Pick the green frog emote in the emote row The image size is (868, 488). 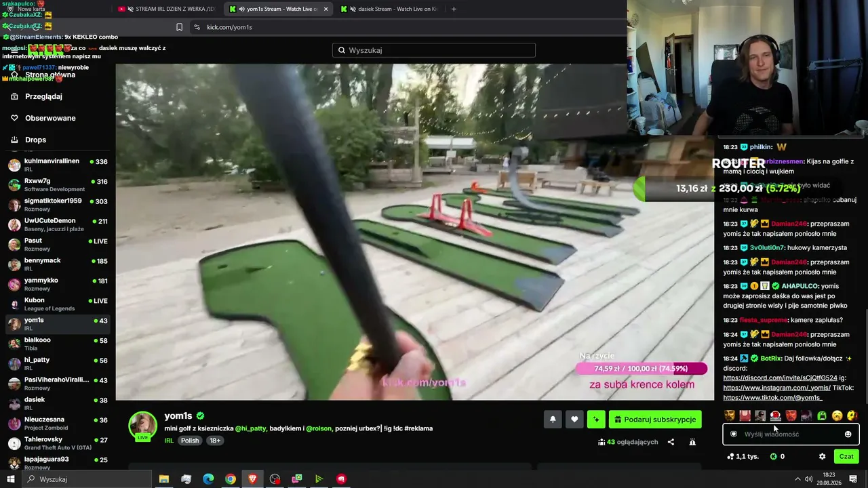click(822, 415)
